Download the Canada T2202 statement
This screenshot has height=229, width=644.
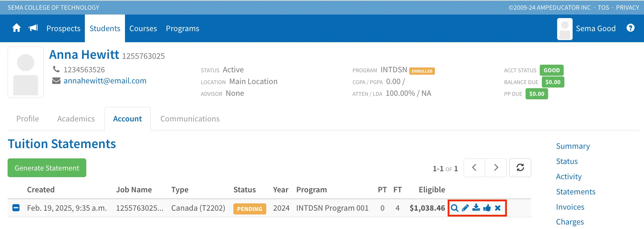[476, 208]
